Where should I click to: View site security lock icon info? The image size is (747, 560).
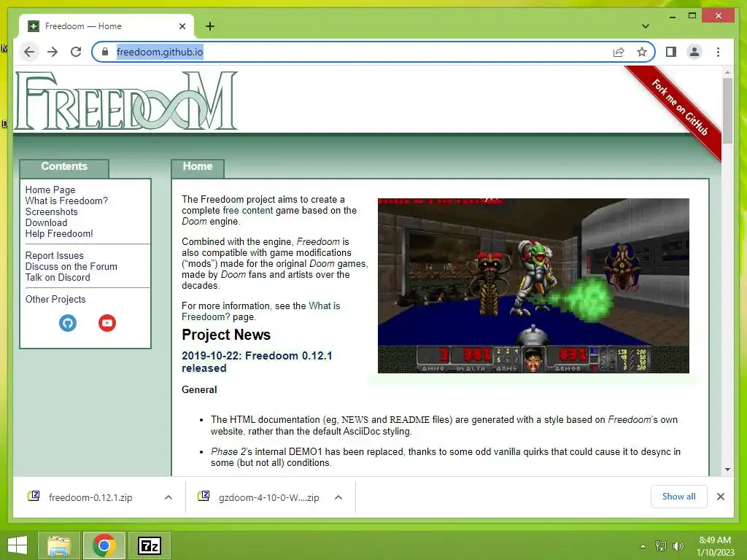pyautogui.click(x=105, y=52)
